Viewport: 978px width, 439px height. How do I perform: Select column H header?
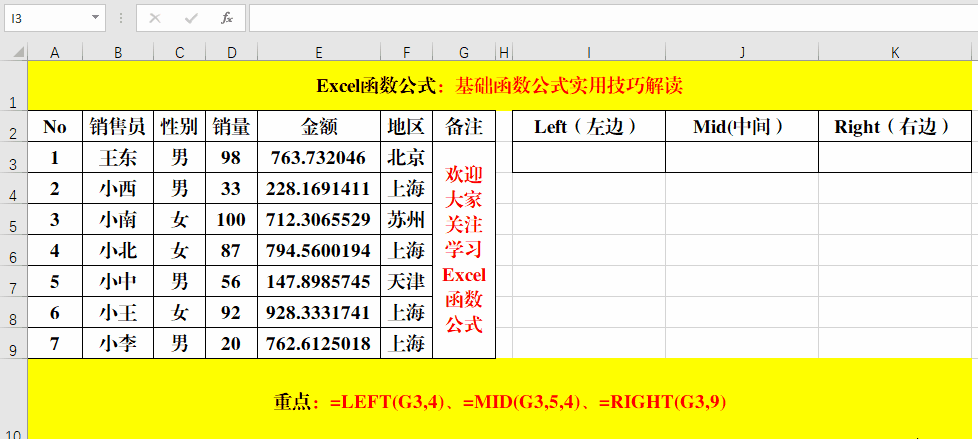point(504,53)
